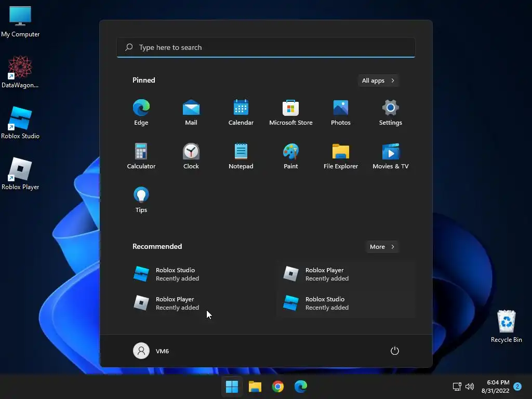The height and width of the screenshot is (399, 532).
Task: Click the network icon in system tray
Action: [x=457, y=387]
